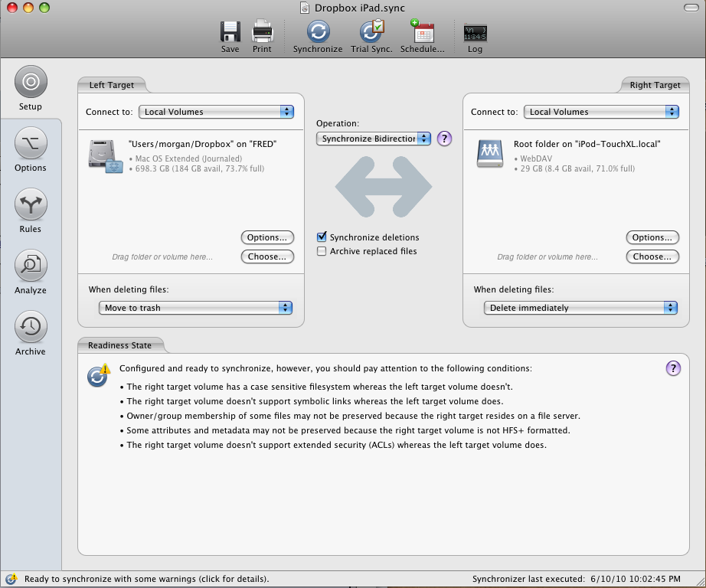706x588 pixels.
Task: Click the extended security ACLs warning line
Action: point(333,445)
